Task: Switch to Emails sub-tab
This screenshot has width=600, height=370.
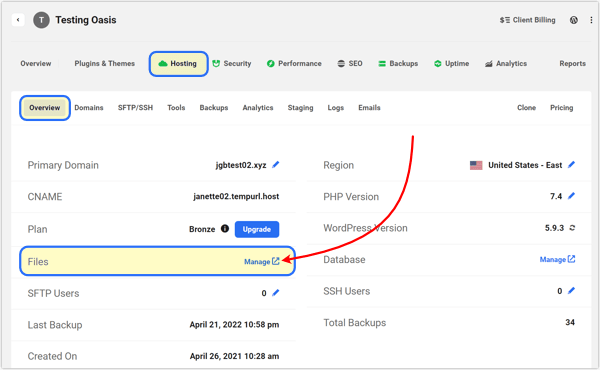Action: pos(369,108)
